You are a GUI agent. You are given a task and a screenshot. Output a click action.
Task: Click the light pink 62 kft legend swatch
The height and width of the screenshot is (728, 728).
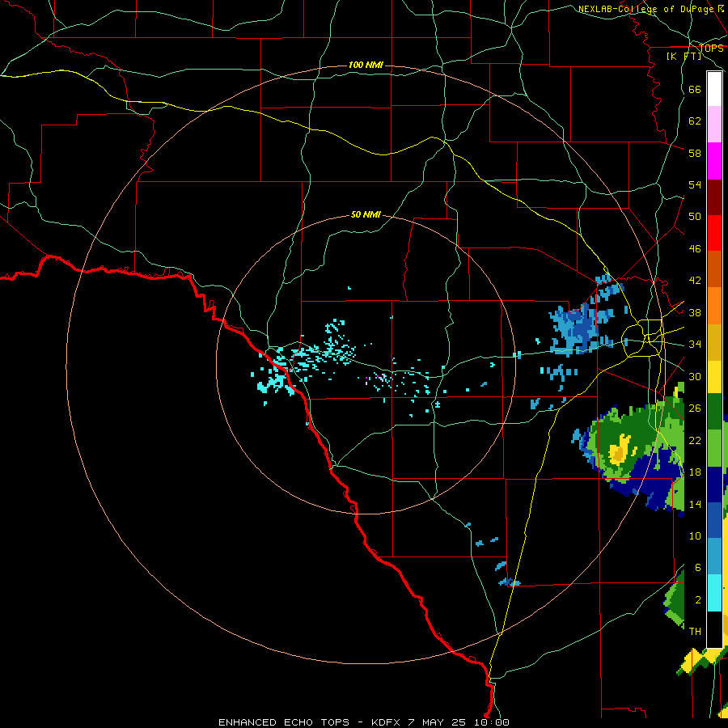click(714, 125)
